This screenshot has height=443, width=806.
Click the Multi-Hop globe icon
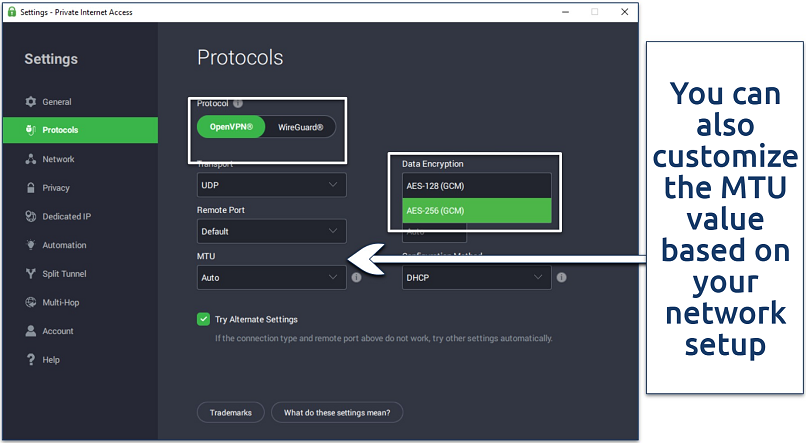(31, 302)
